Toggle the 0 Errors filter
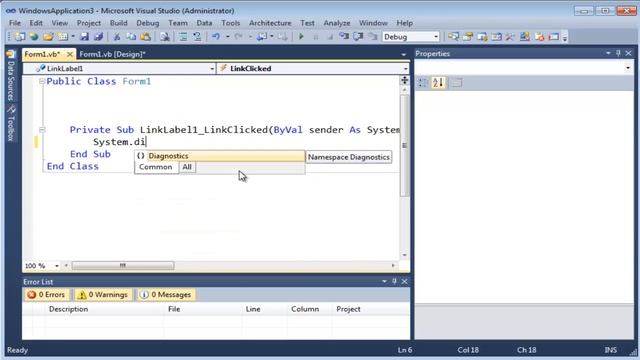Screen dimensions: 640x360 [46, 295]
